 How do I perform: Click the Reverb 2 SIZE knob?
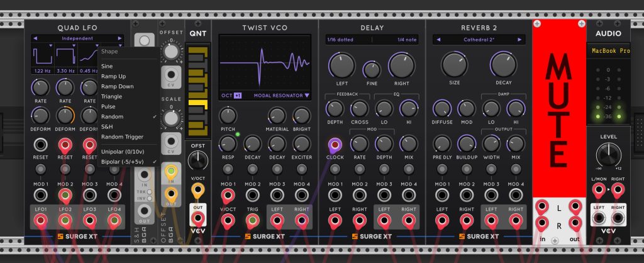coord(454,65)
